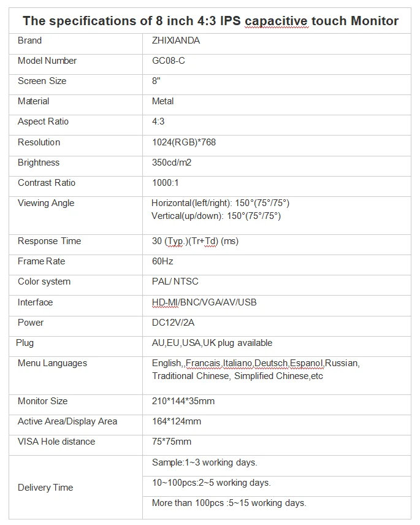Click the 1000:1 contrast ratio value
Screen dimensions: 420x525
pos(165,183)
